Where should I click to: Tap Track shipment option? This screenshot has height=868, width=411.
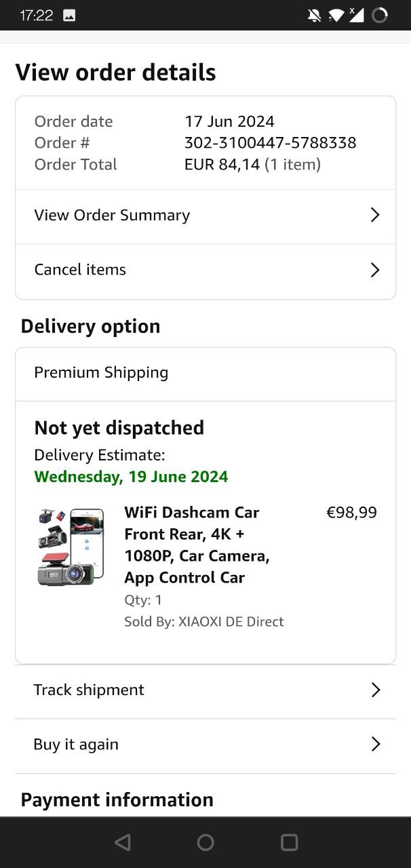coord(89,690)
